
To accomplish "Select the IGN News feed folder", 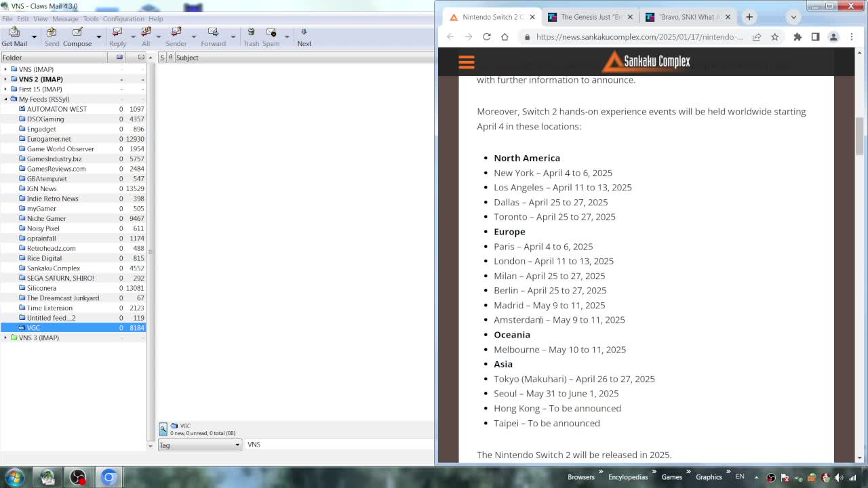I will coord(73,188).
